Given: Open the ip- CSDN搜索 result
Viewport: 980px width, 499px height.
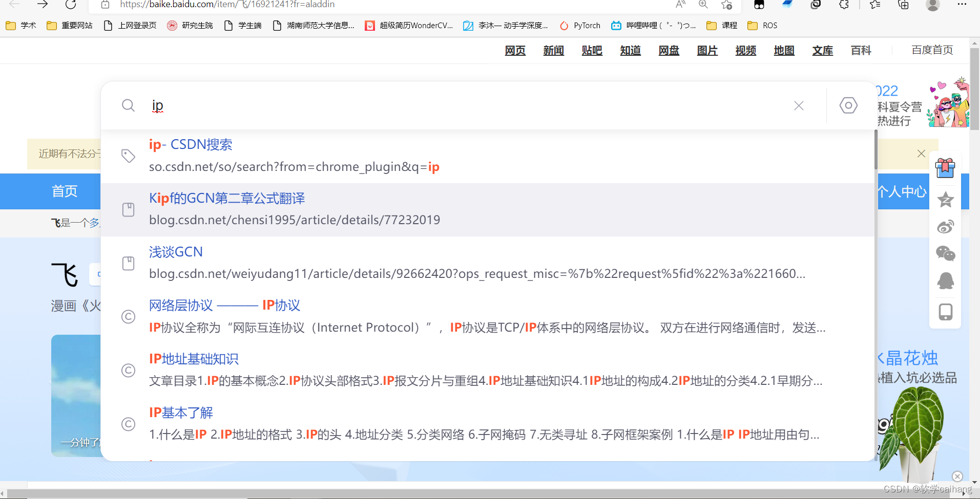Looking at the screenshot, I should [191, 145].
